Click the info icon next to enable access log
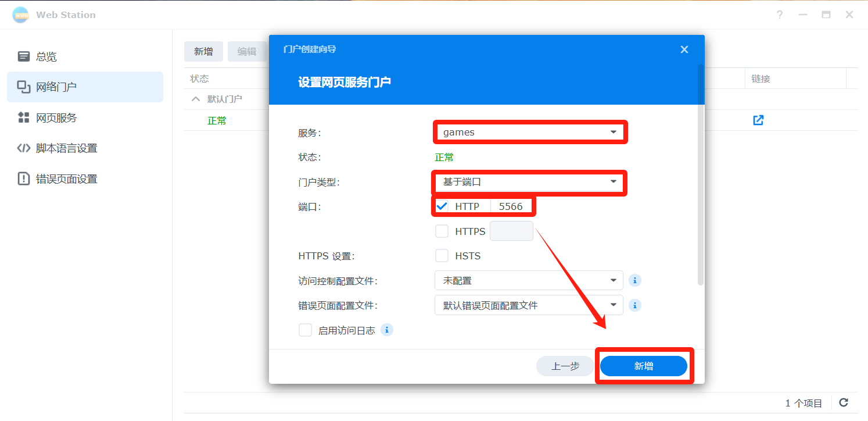Image resolution: width=868 pixels, height=421 pixels. click(387, 330)
